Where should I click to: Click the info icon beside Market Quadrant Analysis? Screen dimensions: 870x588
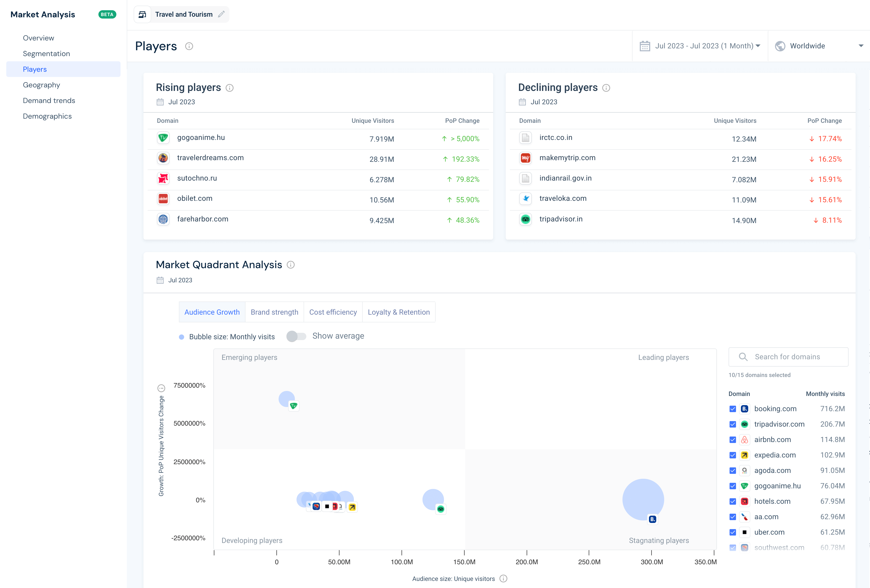pos(291,265)
